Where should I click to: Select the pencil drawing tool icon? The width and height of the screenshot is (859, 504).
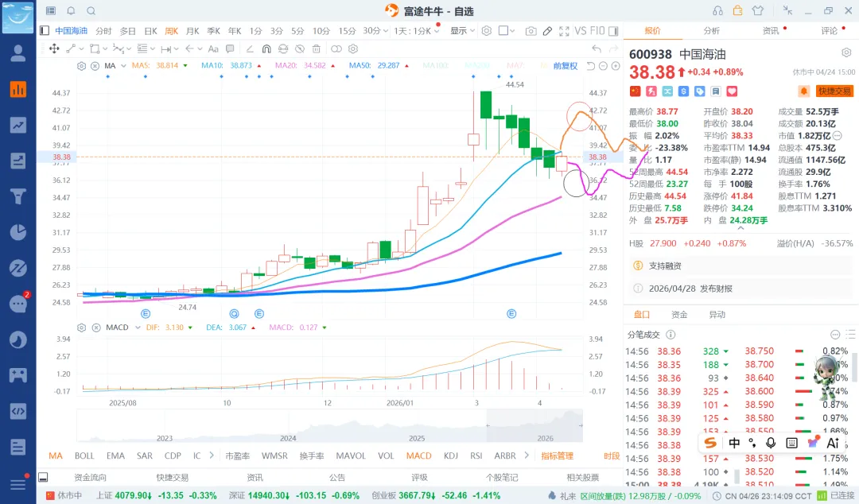[x=547, y=31]
